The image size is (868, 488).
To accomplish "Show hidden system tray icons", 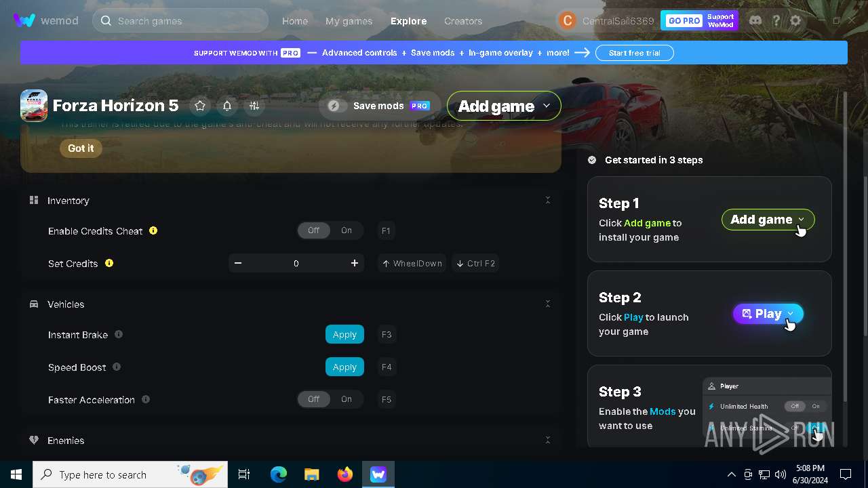I will point(731,474).
